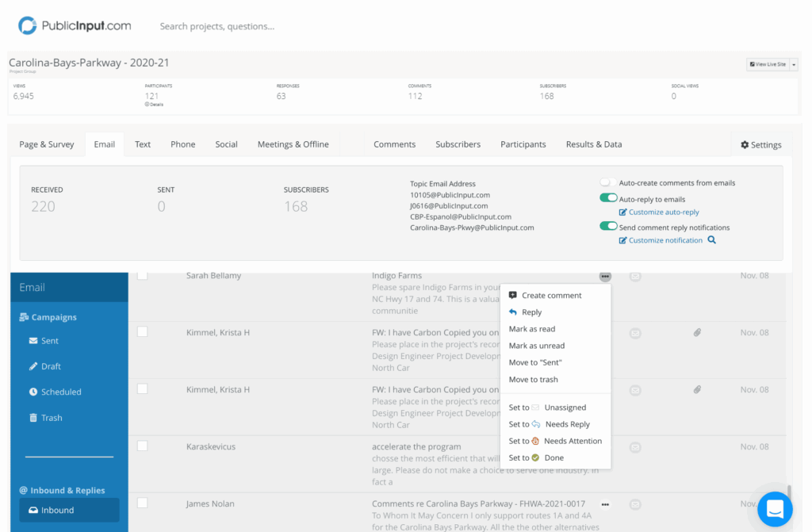Choose "Move to trash" from context menu
Screen dimensions: 812x532
click(x=533, y=380)
